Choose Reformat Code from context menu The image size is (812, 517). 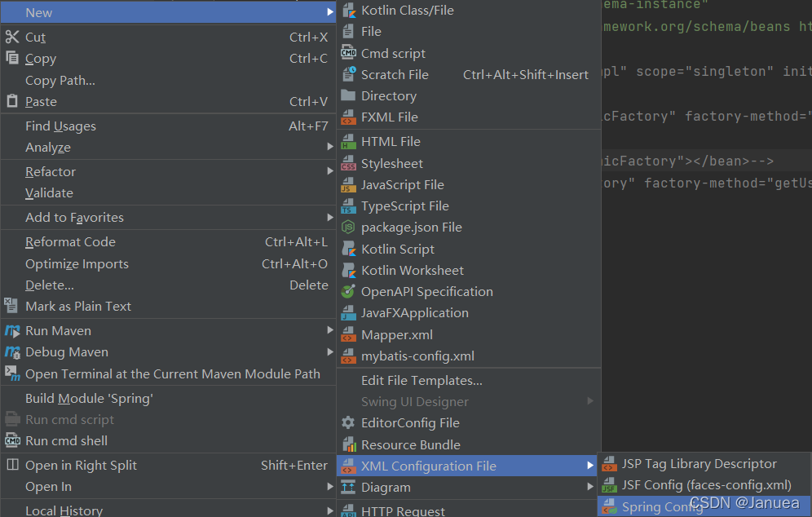pos(70,242)
